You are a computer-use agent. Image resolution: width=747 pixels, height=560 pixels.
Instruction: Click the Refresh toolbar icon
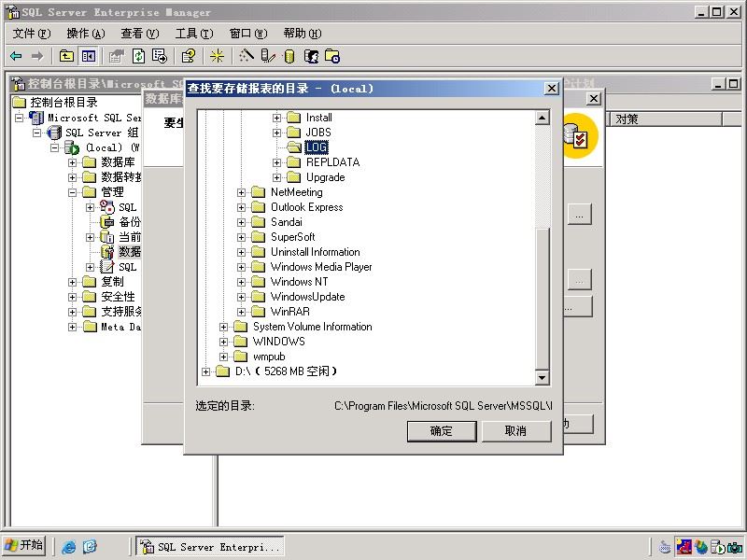(x=138, y=56)
